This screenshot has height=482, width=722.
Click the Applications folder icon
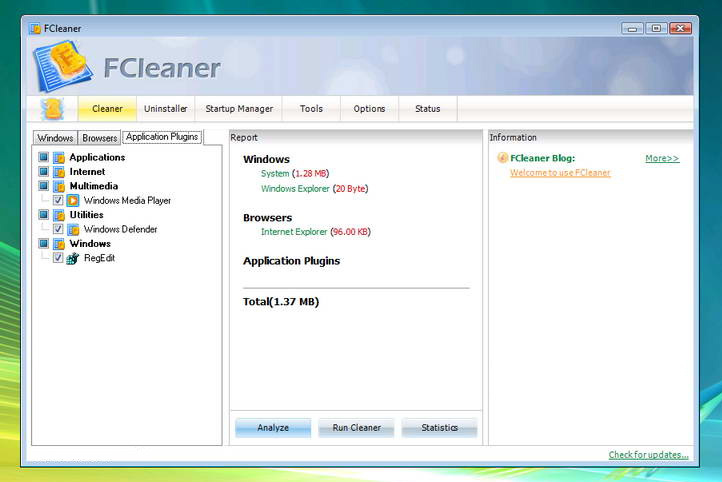59,157
